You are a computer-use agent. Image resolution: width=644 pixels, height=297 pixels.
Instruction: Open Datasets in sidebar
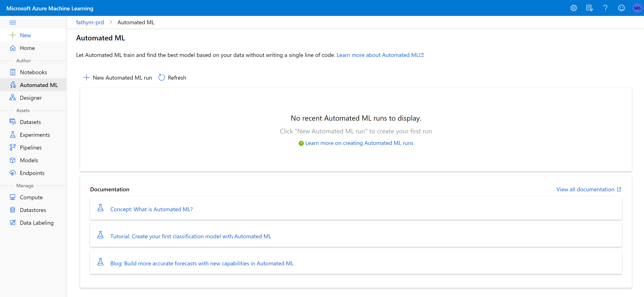[30, 122]
